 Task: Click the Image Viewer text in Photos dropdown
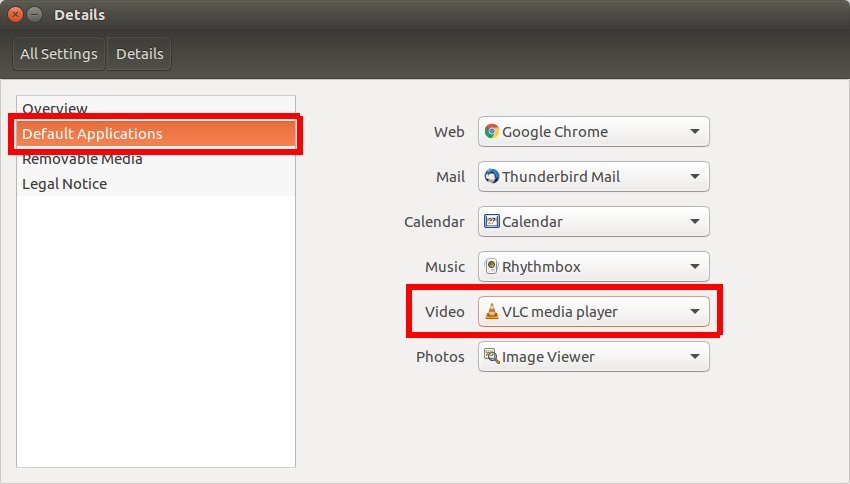click(548, 357)
